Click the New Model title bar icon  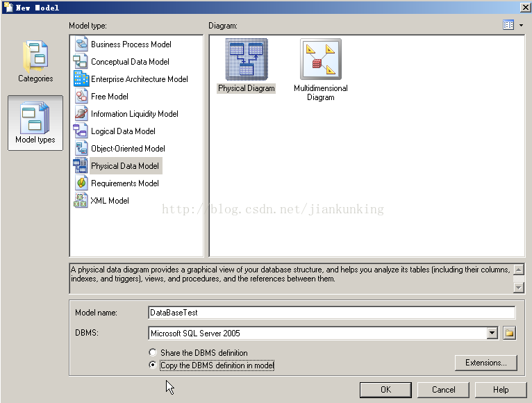(x=8, y=7)
